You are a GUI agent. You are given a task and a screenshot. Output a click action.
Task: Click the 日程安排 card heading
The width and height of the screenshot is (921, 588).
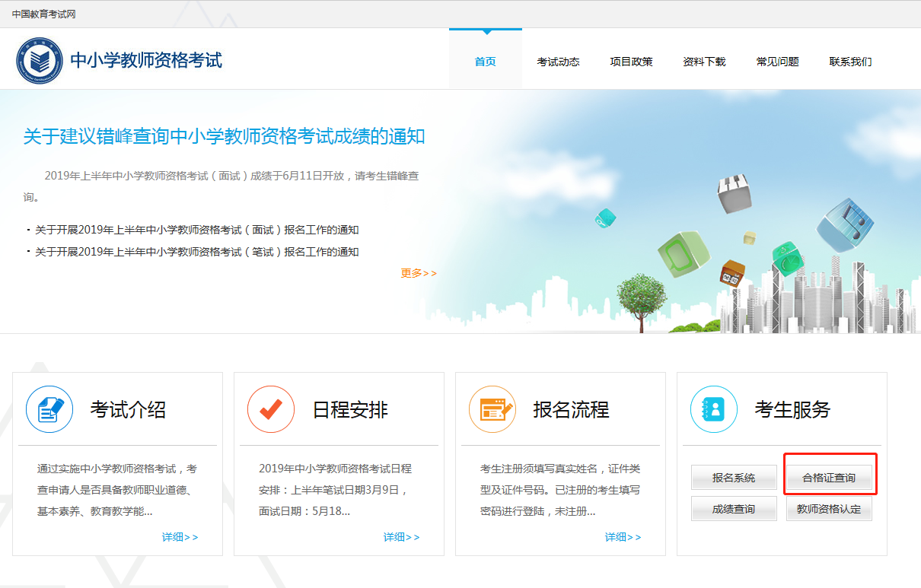pos(350,410)
